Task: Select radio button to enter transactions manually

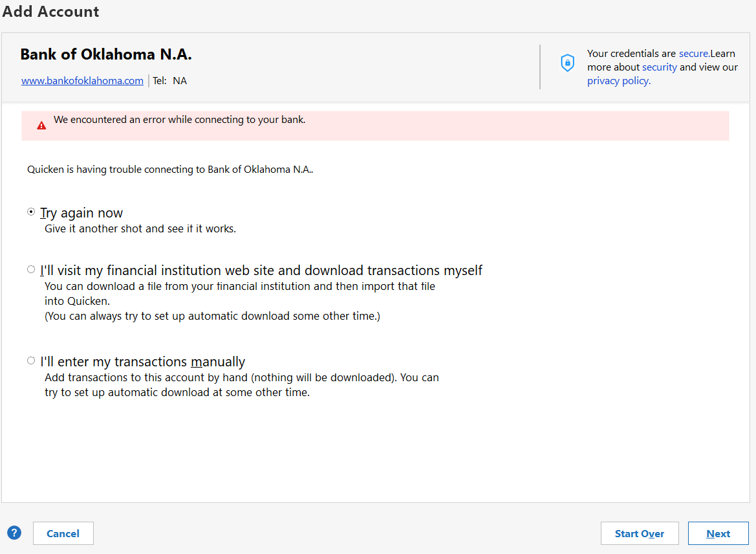Action: point(31,360)
